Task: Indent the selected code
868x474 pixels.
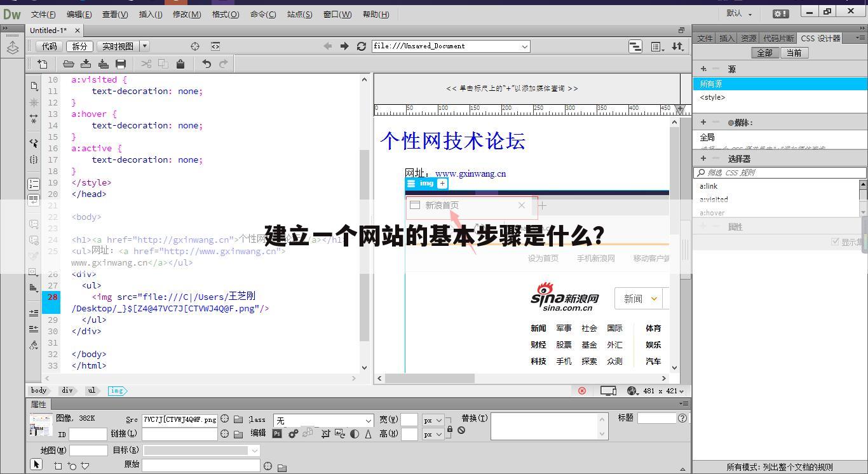Action: coord(34,313)
